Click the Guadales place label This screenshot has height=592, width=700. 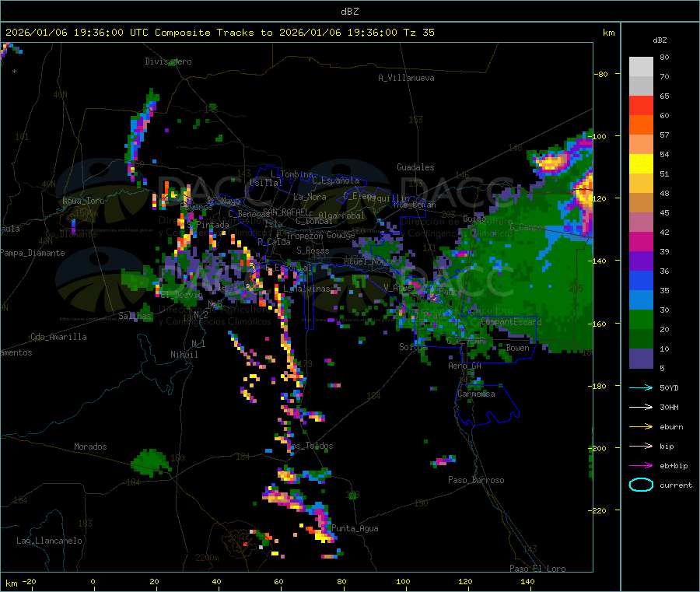[415, 167]
